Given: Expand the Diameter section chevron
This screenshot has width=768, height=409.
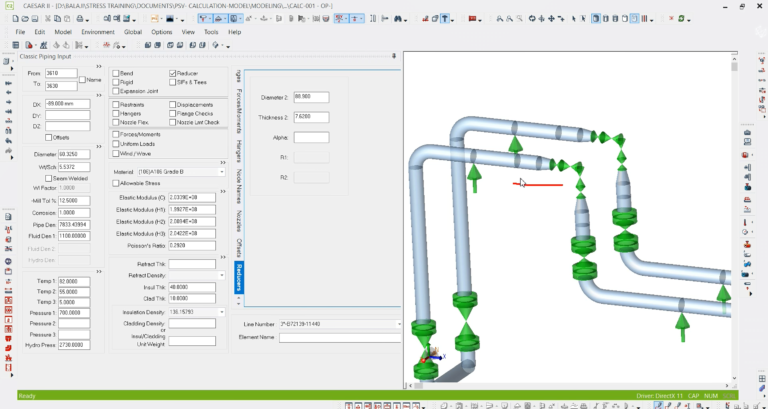Looking at the screenshot, I should (x=99, y=146).
